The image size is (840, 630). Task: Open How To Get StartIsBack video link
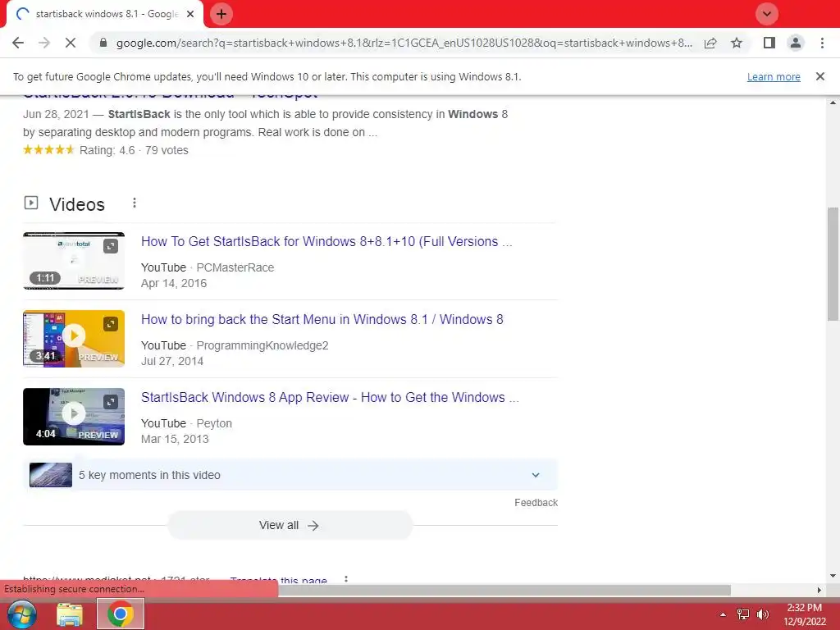click(326, 242)
